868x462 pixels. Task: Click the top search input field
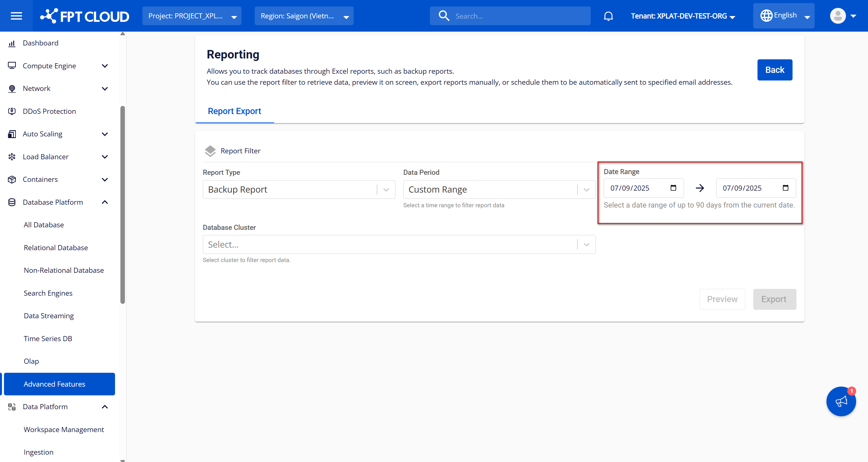coord(519,16)
